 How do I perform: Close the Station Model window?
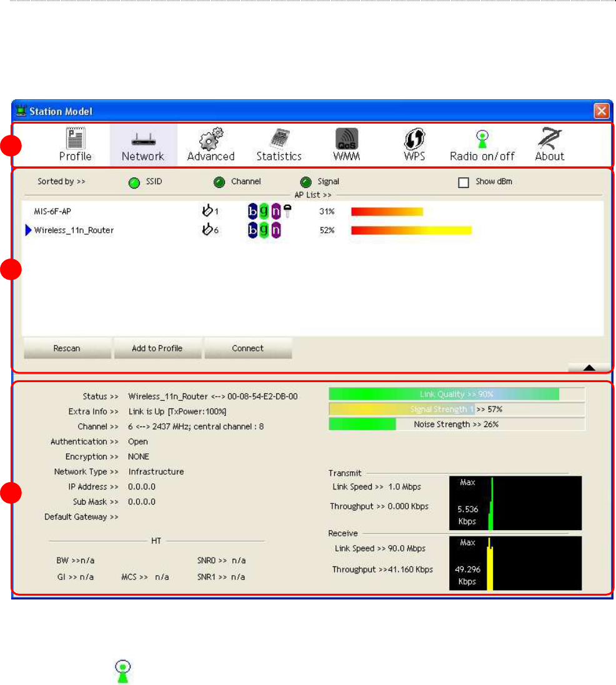coord(602,111)
